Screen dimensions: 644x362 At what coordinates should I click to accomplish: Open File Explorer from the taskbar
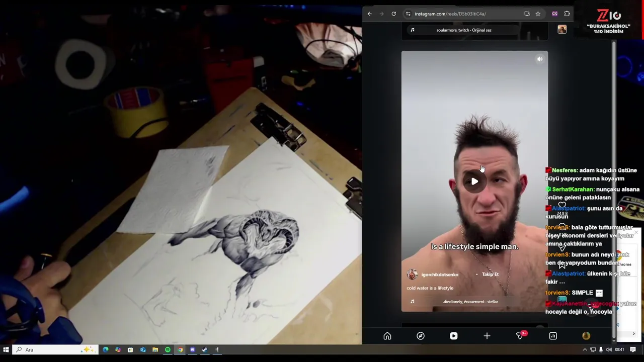coord(155,350)
